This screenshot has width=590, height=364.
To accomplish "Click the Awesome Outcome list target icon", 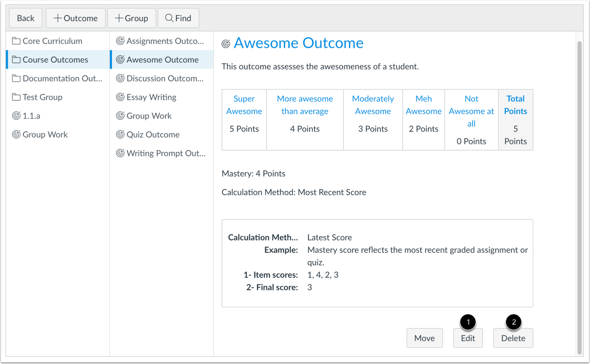I will point(120,60).
